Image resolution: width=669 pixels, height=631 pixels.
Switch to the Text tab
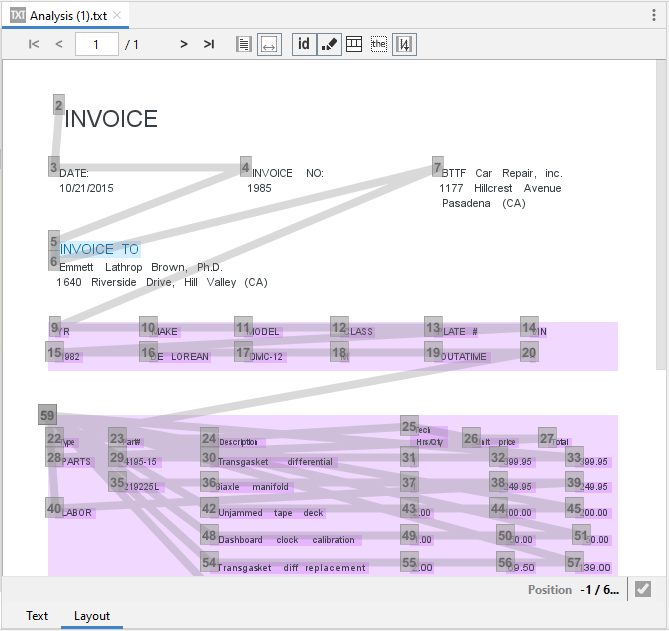(x=37, y=616)
